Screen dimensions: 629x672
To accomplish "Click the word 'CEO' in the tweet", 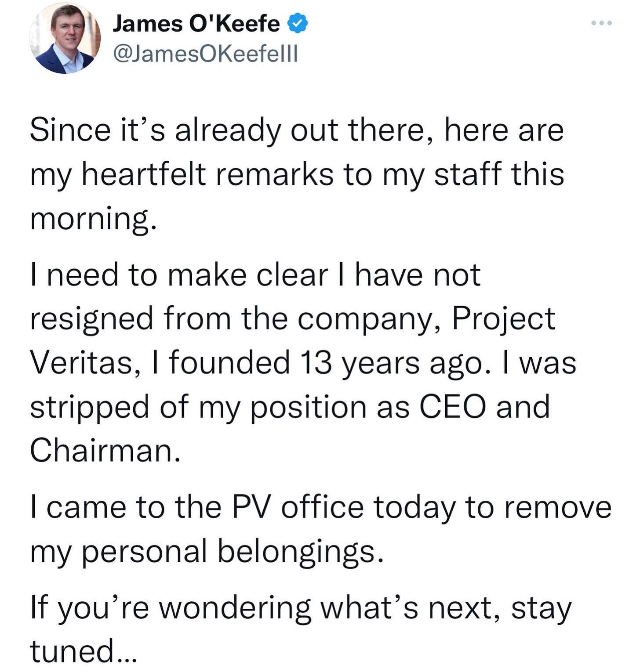I will click(453, 407).
